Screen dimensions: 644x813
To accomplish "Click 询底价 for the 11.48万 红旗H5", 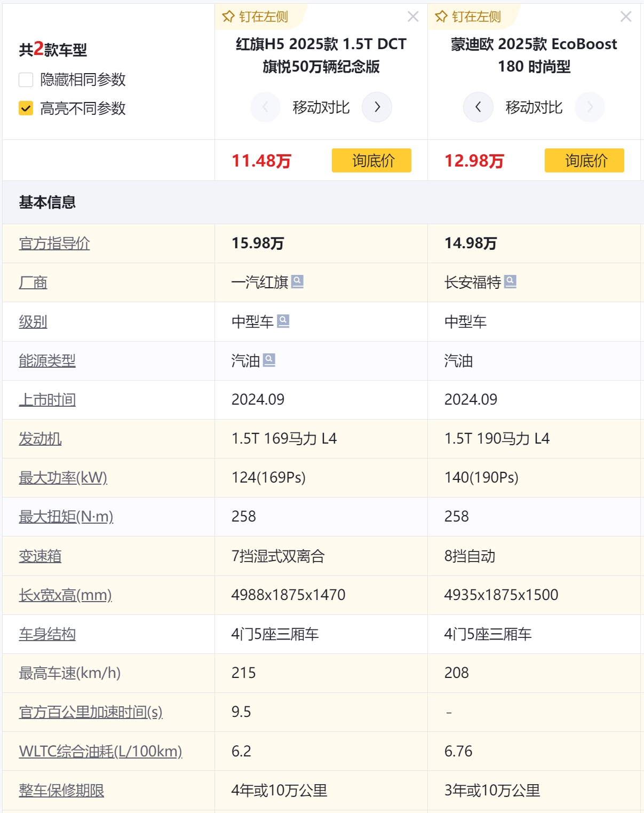I will [371, 160].
